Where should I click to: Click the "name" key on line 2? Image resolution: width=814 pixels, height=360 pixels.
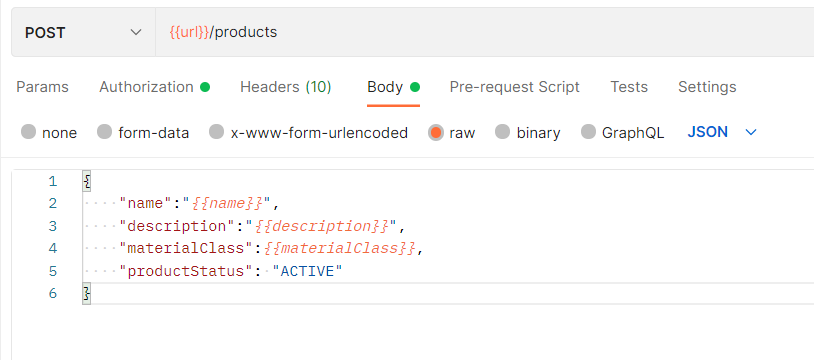(145, 203)
